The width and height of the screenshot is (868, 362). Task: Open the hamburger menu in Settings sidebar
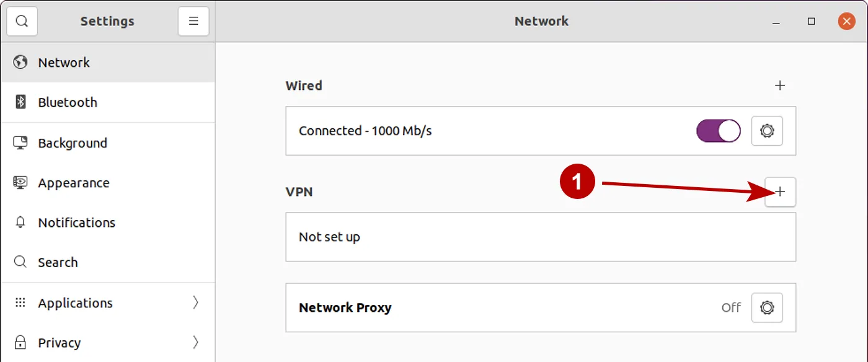193,20
